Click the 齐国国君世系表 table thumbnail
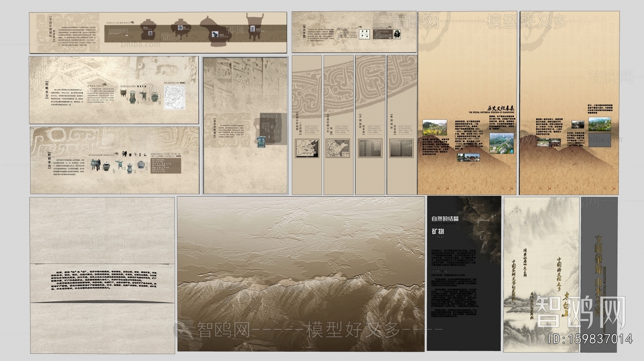The image size is (644, 361). tap(370, 148)
